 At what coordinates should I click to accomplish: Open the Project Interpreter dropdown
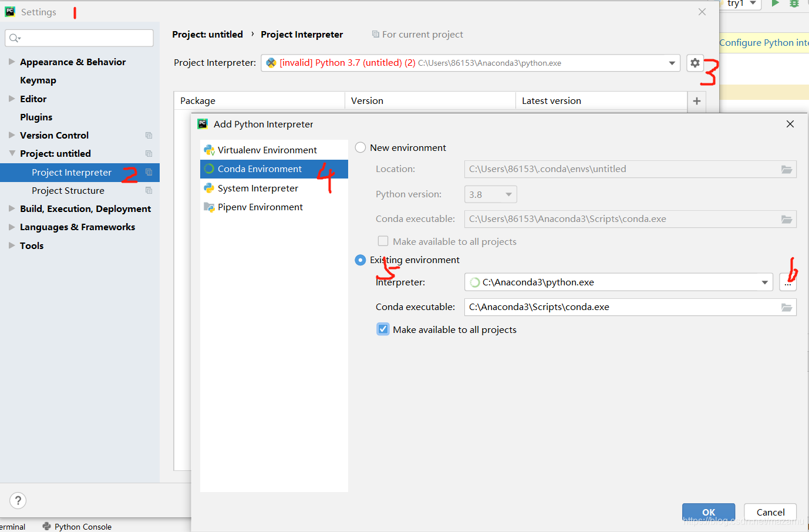(x=672, y=63)
